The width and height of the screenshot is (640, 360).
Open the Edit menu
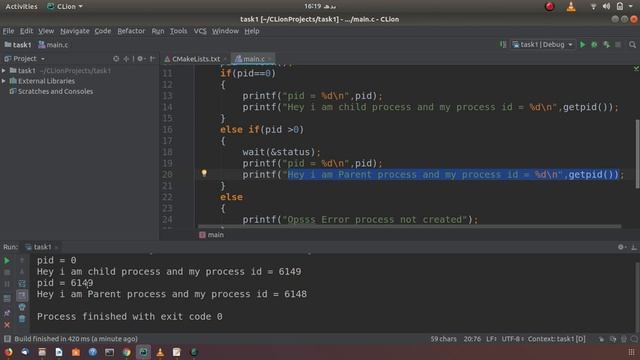(x=27, y=31)
